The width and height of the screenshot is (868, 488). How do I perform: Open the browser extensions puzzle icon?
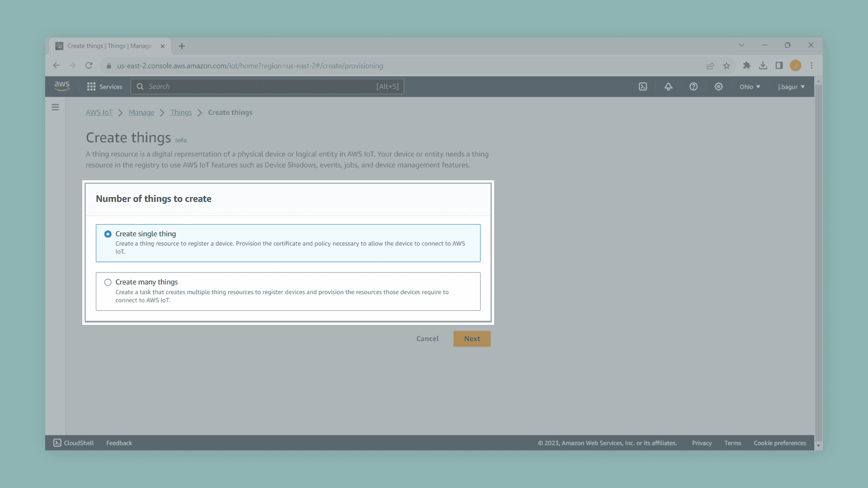coord(747,66)
